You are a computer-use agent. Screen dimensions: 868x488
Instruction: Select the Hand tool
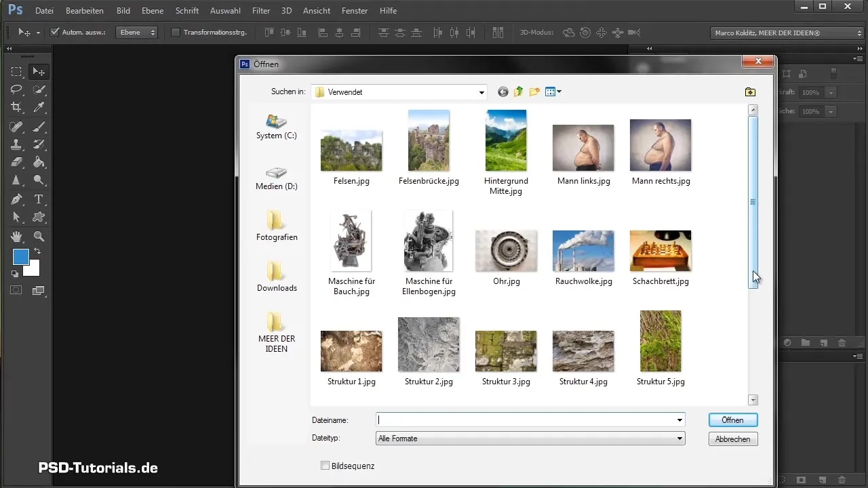17,237
